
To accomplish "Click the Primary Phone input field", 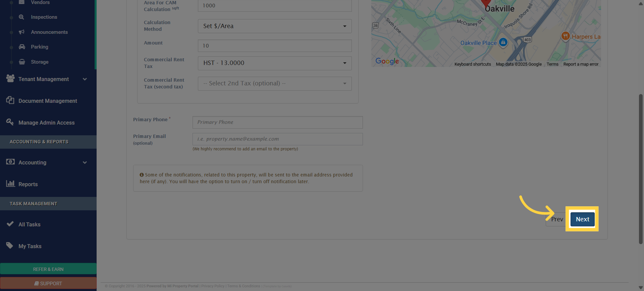I will pyautogui.click(x=277, y=122).
